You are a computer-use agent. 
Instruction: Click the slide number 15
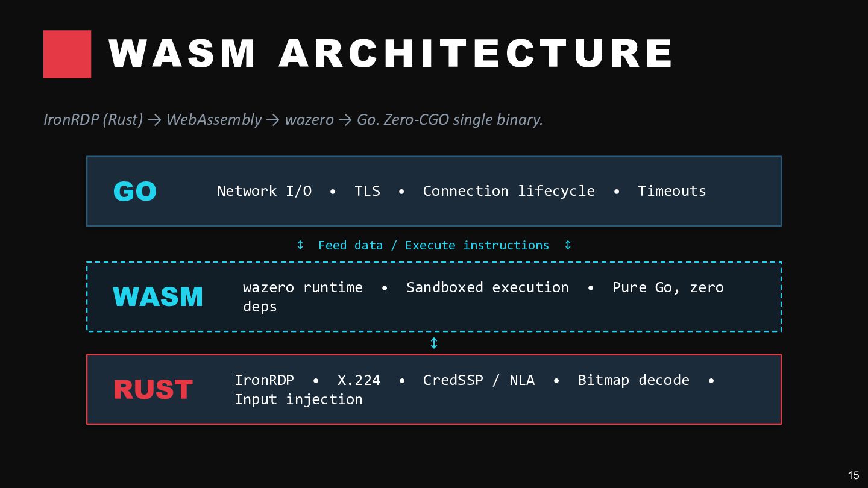coord(854,475)
